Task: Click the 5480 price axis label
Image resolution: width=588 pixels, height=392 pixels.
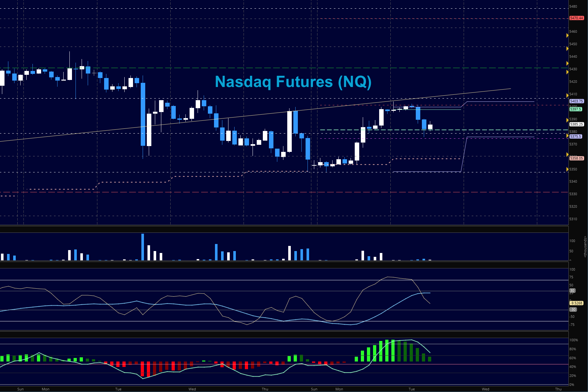Action: pyautogui.click(x=573, y=6)
